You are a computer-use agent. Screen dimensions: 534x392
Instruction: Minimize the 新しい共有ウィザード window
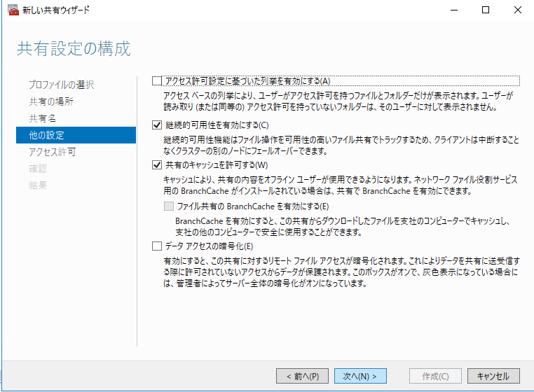(454, 10)
